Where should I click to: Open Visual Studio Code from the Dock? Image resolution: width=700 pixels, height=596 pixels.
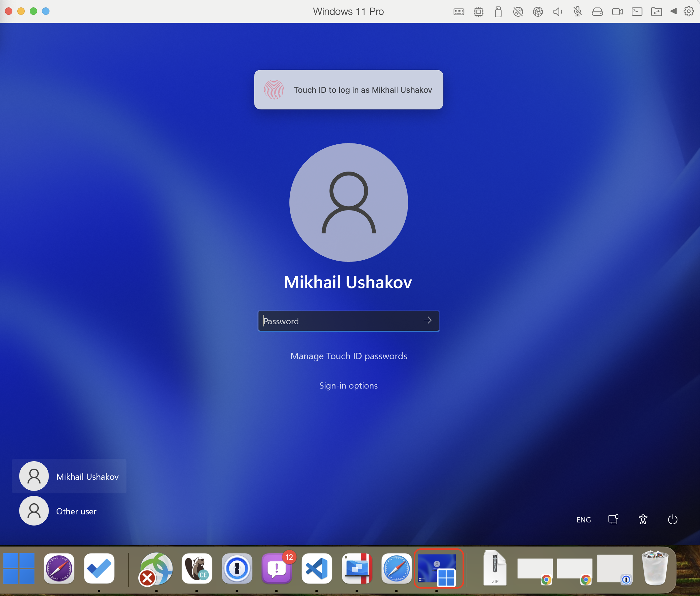click(317, 568)
